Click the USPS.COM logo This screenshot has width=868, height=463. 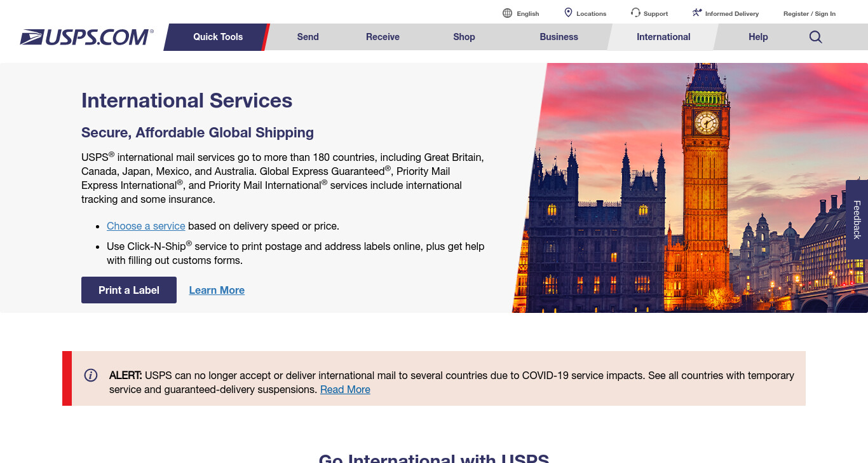(x=86, y=37)
